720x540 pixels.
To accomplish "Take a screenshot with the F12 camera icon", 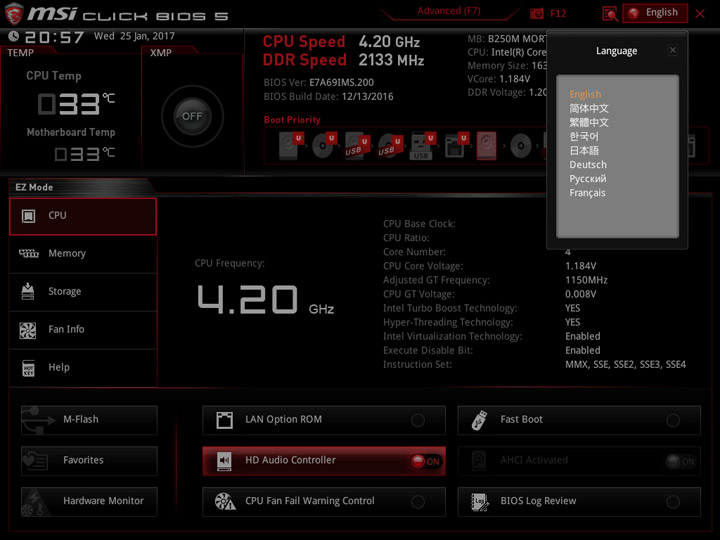I will click(x=536, y=14).
